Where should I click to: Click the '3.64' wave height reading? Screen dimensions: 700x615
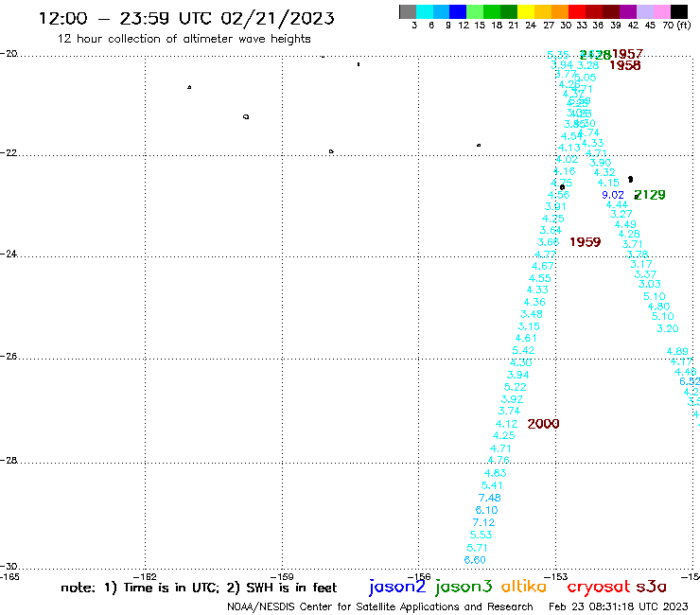(x=551, y=230)
